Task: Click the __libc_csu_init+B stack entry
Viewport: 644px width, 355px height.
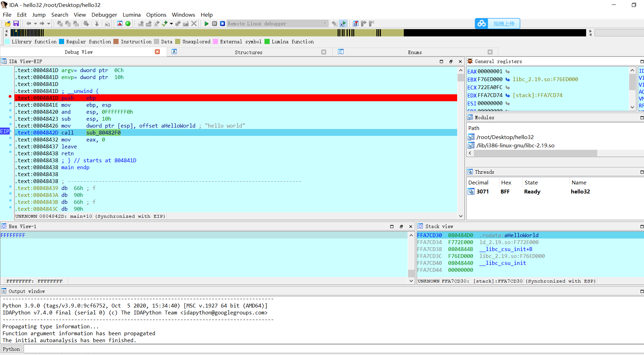Action: (506, 249)
